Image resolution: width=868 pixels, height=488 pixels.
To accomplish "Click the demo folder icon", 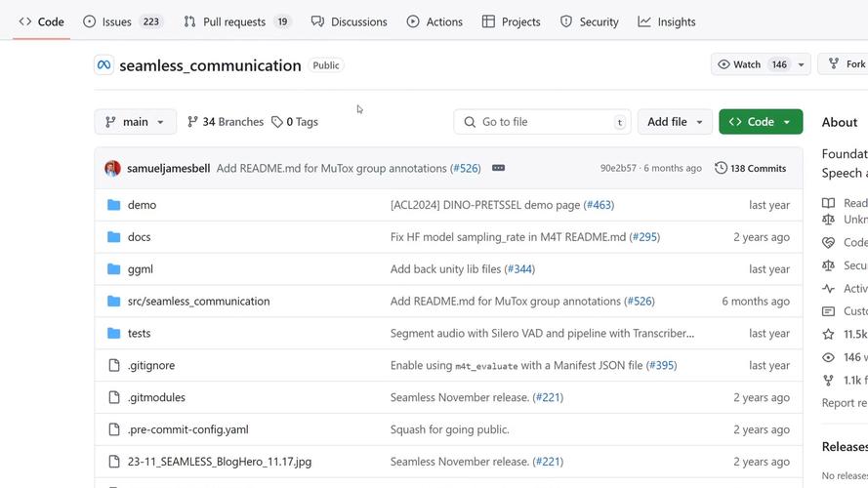I will point(114,205).
